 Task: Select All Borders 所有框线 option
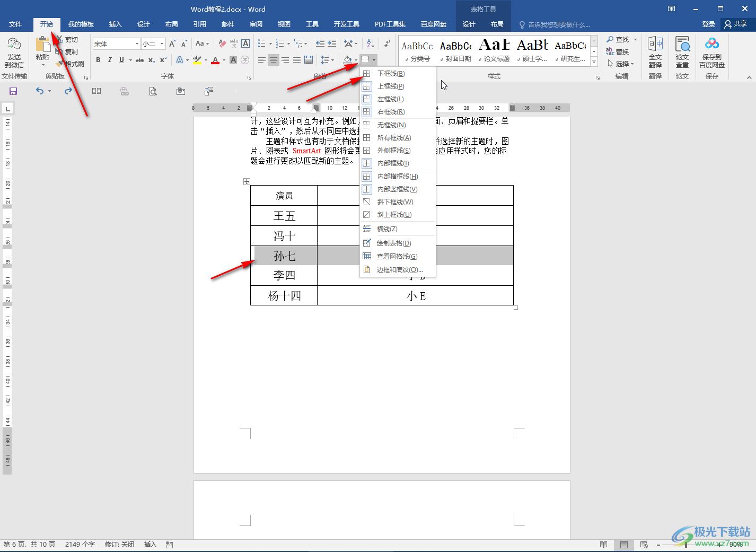(x=398, y=137)
